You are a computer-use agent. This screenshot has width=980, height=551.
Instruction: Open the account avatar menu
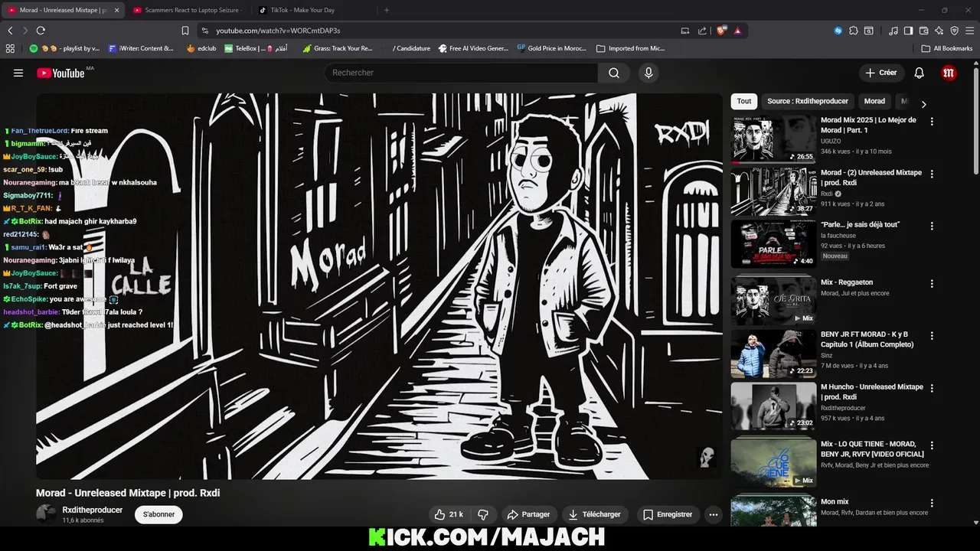pyautogui.click(x=949, y=73)
